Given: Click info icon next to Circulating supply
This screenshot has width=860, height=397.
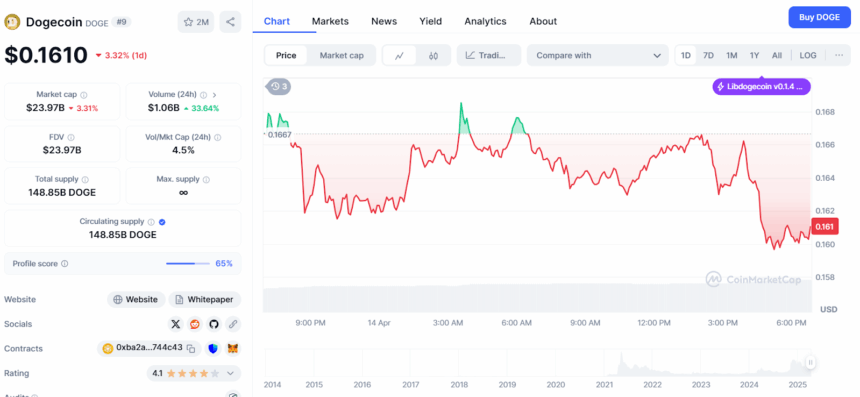Looking at the screenshot, I should (151, 222).
